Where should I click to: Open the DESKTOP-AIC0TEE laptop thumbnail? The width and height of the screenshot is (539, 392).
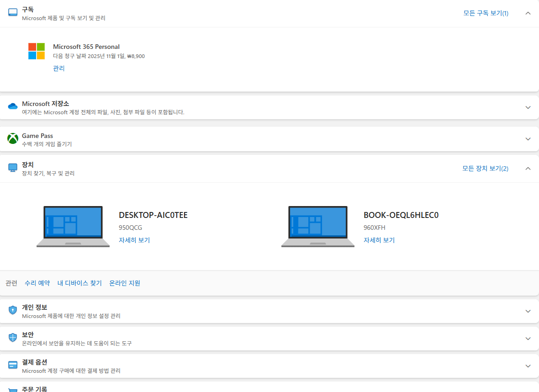[73, 227]
